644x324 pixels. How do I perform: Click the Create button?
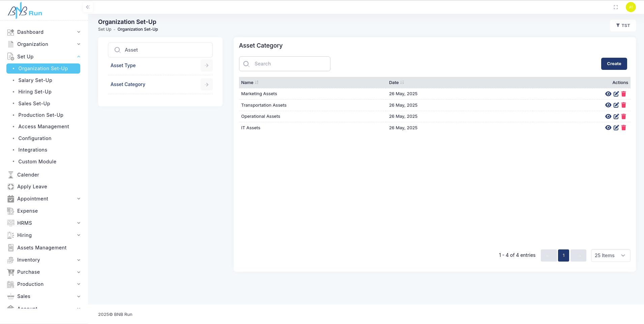(614, 64)
